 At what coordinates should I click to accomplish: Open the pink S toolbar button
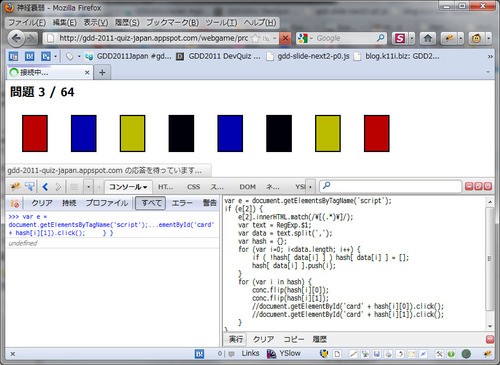[400, 39]
